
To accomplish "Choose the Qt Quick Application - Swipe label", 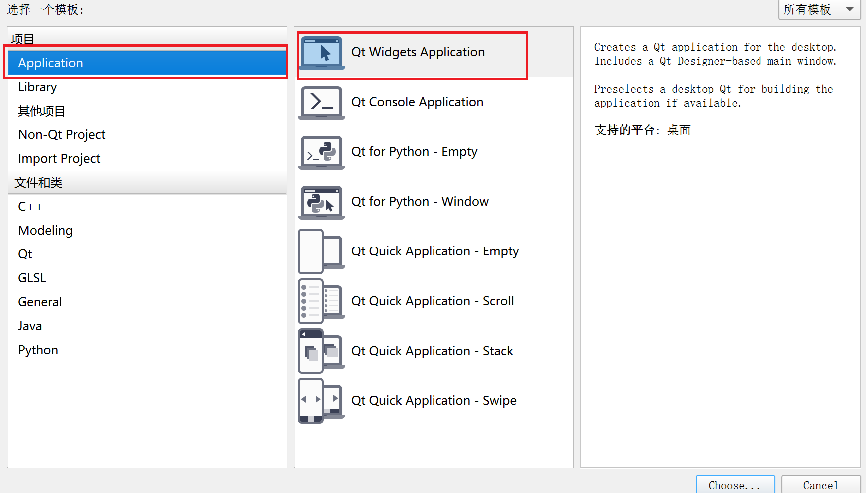I will 434,401.
